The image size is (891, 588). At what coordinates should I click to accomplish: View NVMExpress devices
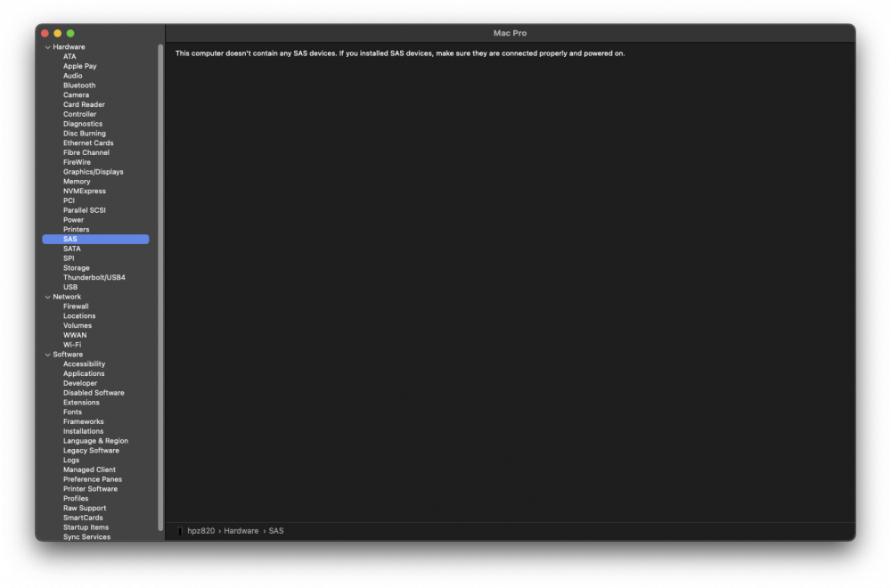click(x=84, y=192)
